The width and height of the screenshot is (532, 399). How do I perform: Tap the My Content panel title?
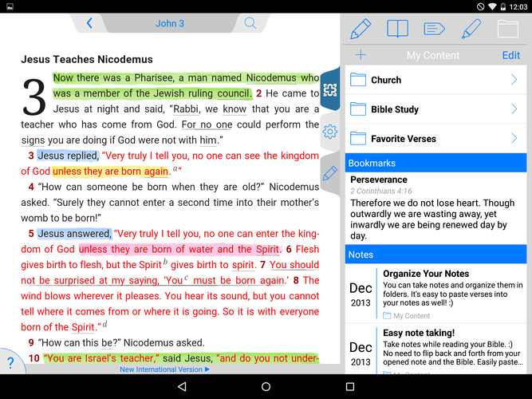coord(433,55)
